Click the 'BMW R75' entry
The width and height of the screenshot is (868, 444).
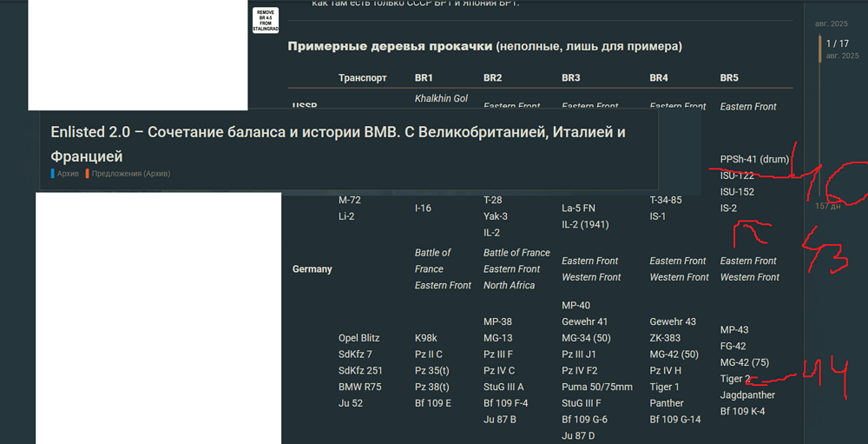[358, 387]
